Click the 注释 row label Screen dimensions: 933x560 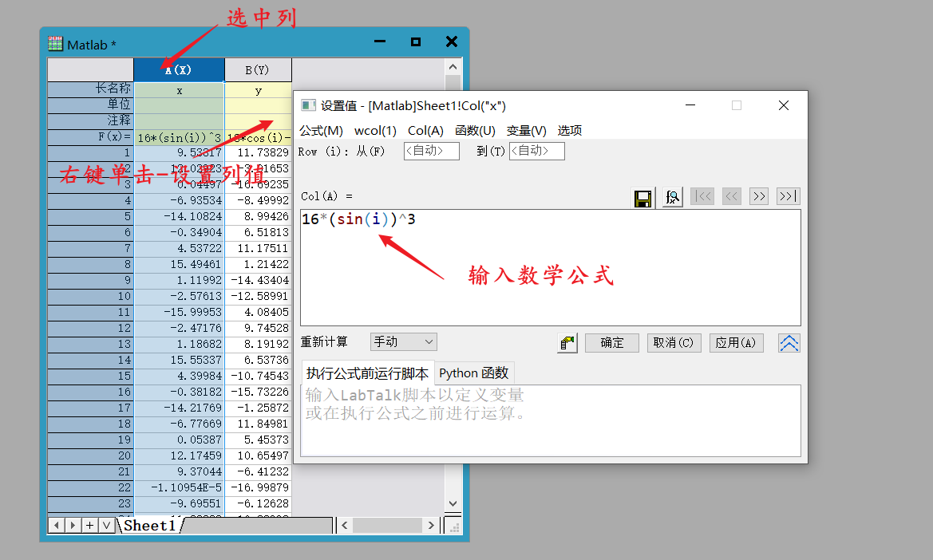coord(90,121)
